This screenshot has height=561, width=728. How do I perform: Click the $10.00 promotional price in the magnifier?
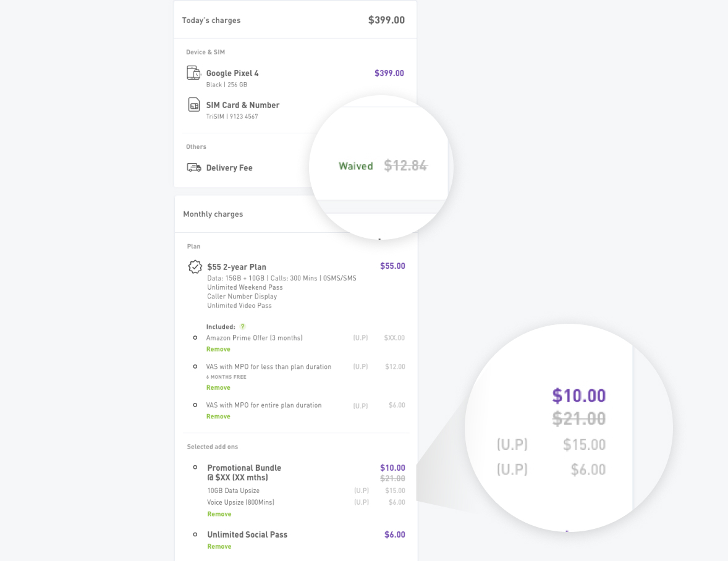tap(578, 395)
